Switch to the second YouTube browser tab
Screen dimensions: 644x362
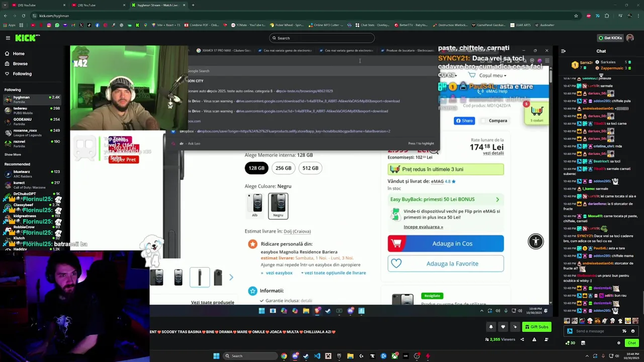[99, 5]
